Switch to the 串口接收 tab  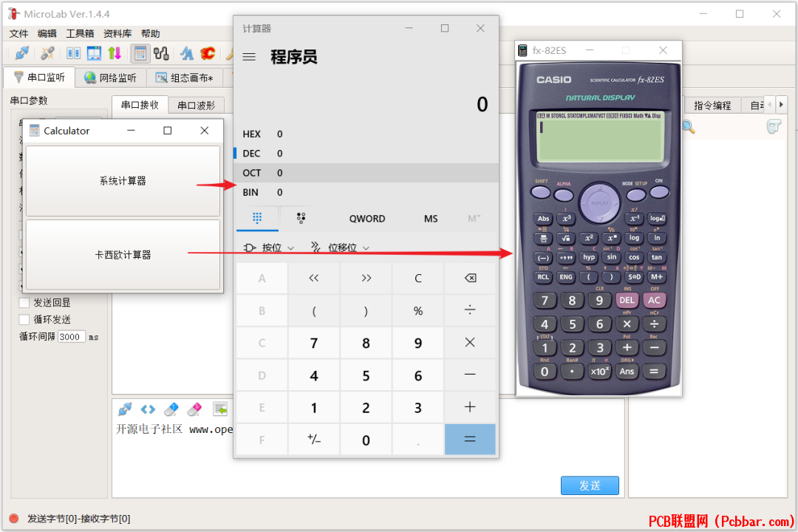coord(140,105)
